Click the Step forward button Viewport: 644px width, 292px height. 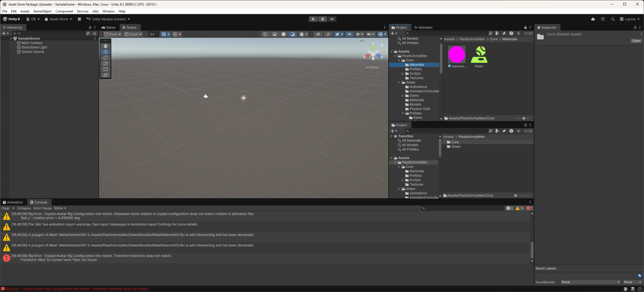[x=332, y=19]
